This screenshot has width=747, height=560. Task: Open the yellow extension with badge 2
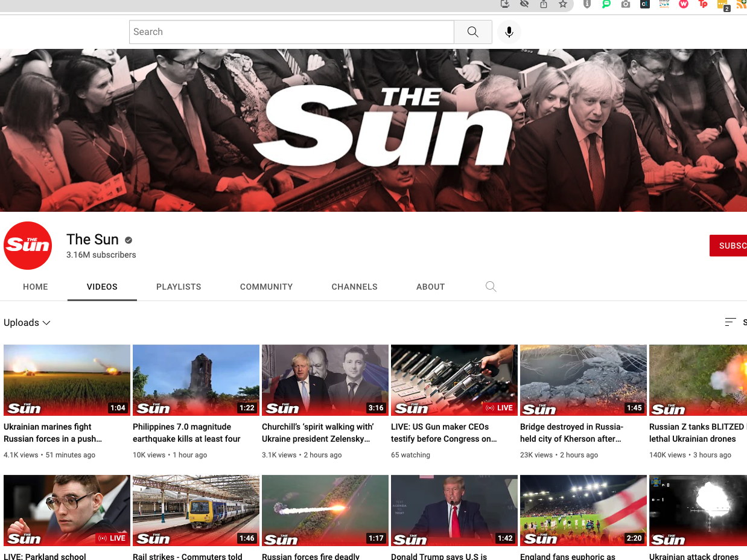point(723,5)
